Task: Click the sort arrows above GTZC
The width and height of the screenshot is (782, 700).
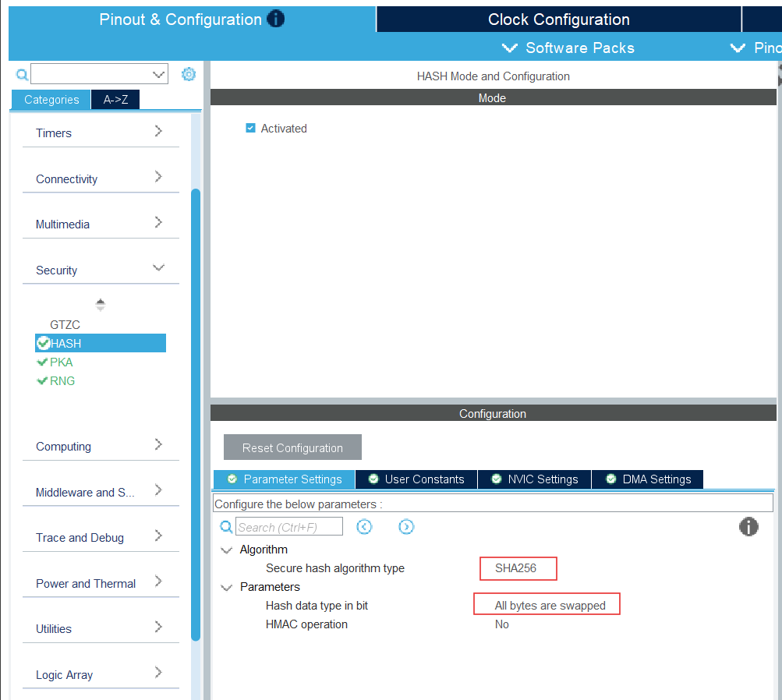Action: [101, 304]
